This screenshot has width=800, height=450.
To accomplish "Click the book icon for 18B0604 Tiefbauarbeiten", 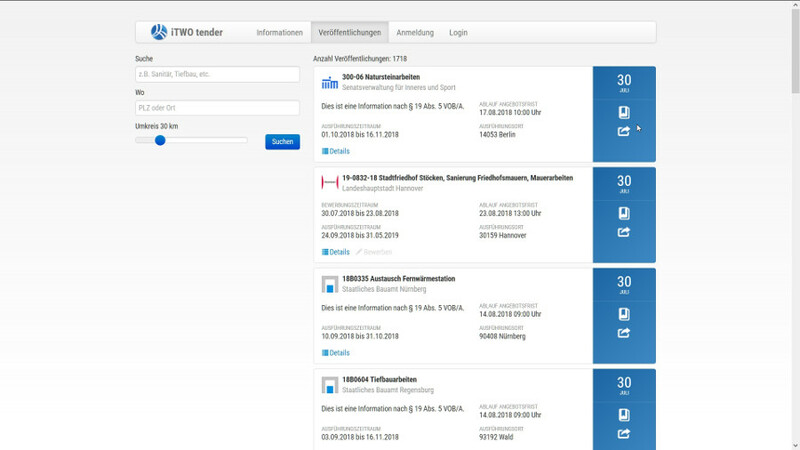I will pyautogui.click(x=624, y=414).
